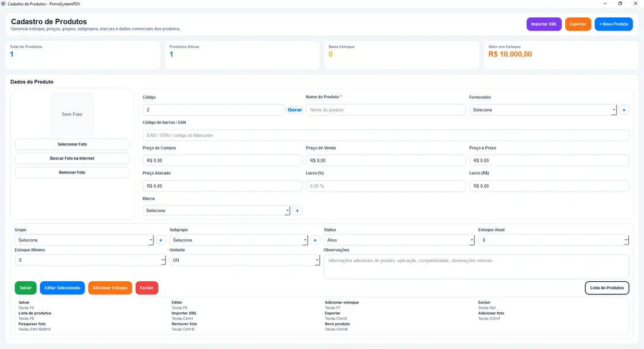Click the green Salvar button

point(25,288)
